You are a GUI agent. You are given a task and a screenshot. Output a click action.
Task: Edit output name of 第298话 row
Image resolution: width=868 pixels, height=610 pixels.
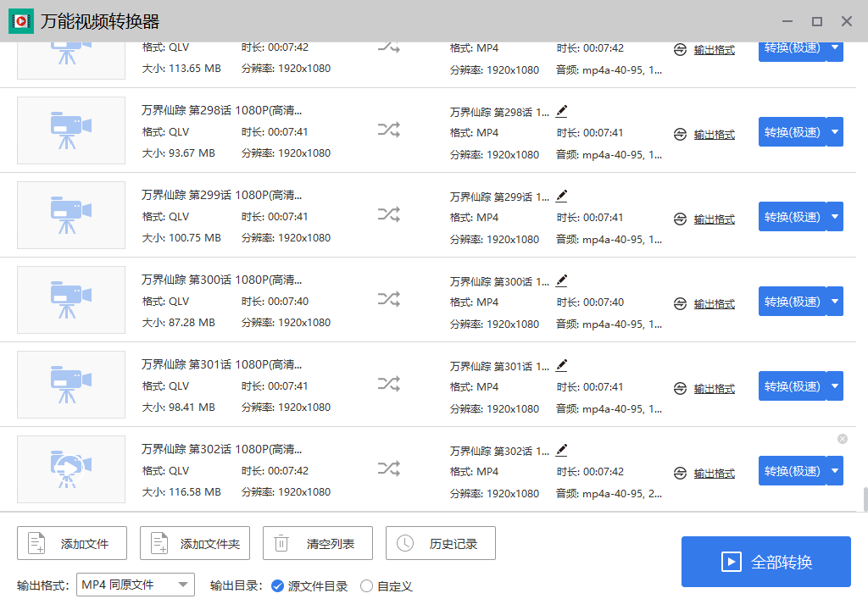(x=561, y=111)
